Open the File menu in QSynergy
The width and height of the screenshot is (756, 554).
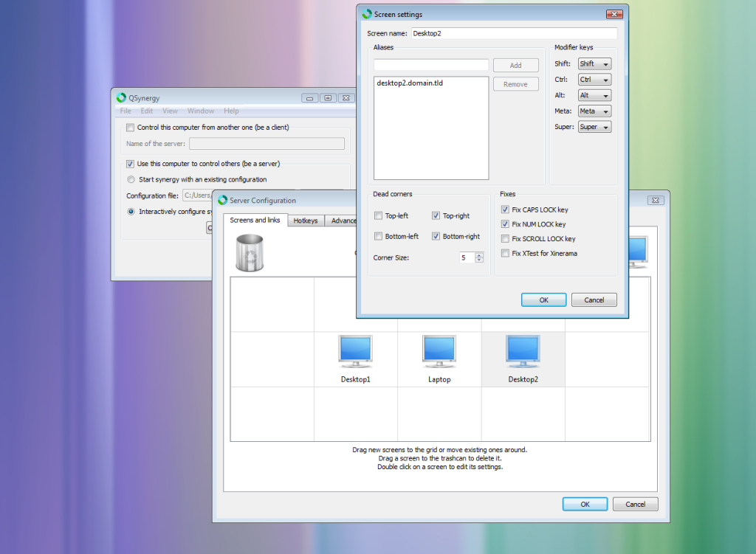tap(126, 111)
